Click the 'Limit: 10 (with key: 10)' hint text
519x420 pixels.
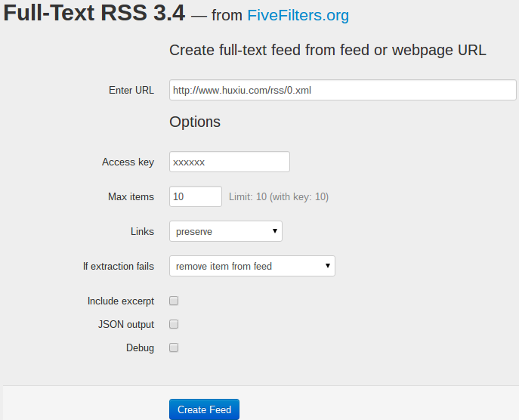coord(279,196)
